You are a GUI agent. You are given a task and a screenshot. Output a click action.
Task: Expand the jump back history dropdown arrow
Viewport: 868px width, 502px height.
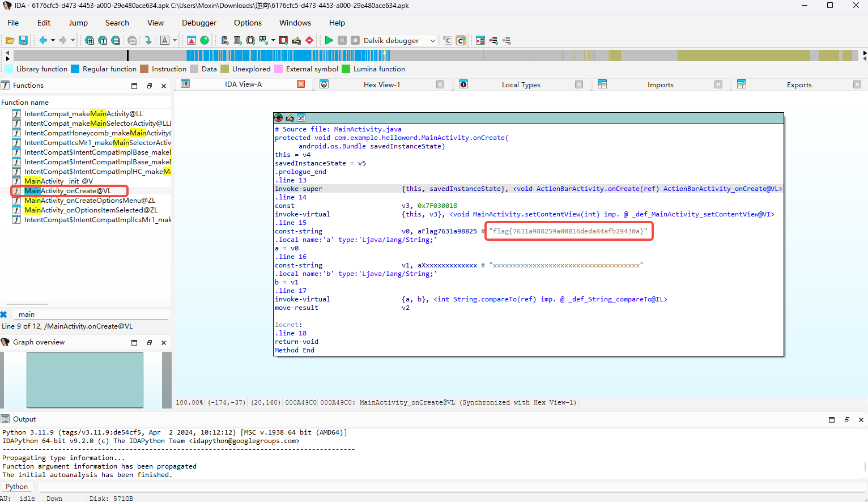coord(53,40)
